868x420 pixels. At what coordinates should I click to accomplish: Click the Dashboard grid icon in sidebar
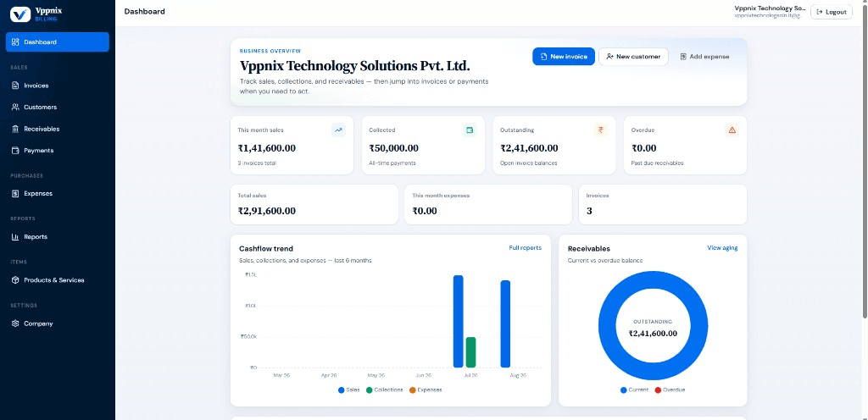pos(15,42)
